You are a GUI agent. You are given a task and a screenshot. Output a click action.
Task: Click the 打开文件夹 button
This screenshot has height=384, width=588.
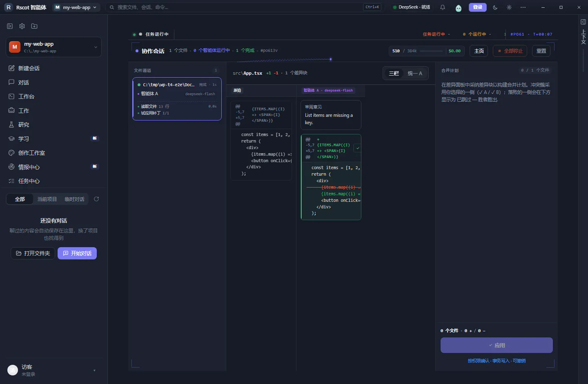tap(33, 253)
